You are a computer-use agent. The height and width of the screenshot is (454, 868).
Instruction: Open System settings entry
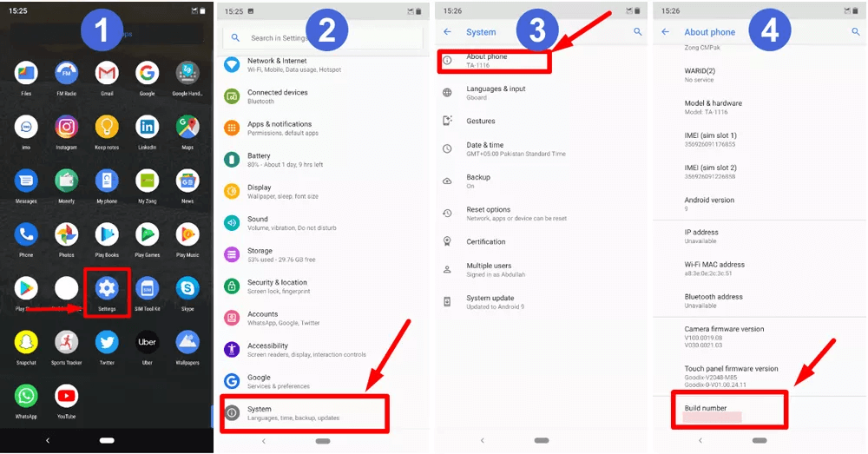(305, 413)
